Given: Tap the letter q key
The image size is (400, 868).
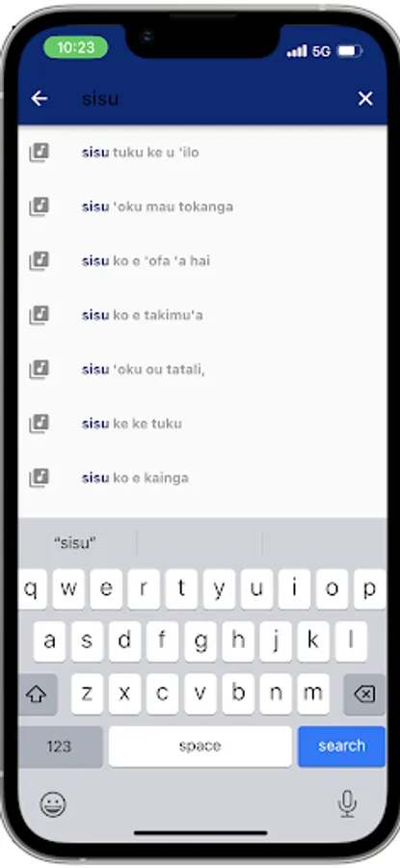Looking at the screenshot, I should click(x=32, y=589).
